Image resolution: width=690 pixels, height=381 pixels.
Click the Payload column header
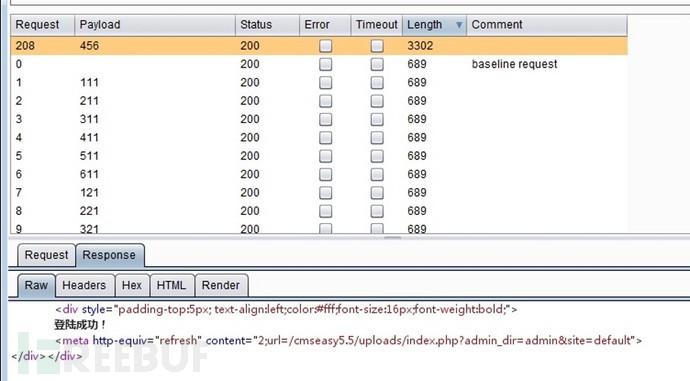(x=155, y=25)
